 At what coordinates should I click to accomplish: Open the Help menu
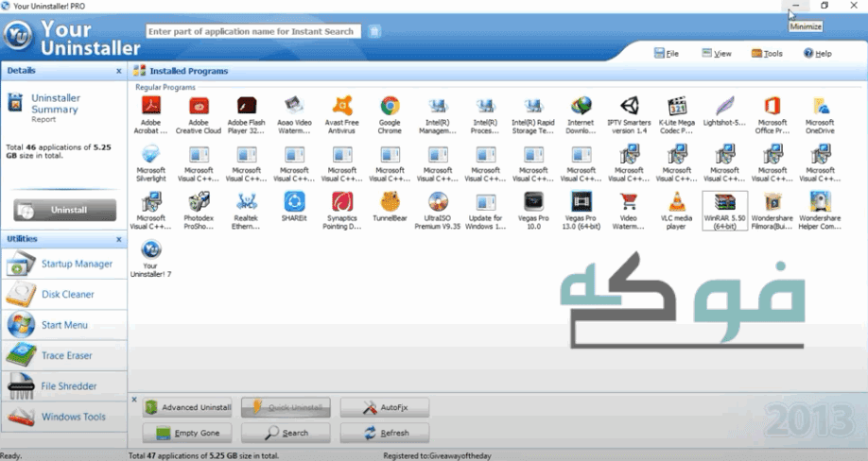coord(818,53)
